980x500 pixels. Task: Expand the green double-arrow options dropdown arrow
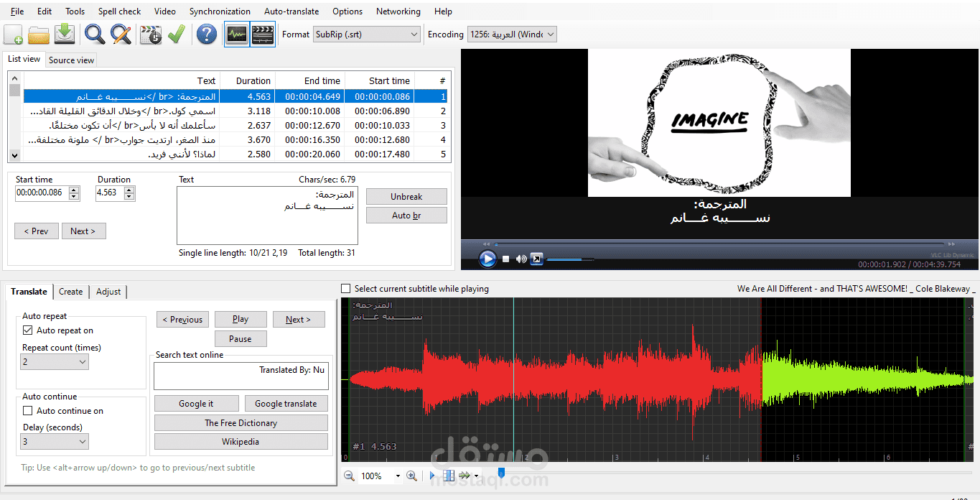click(476, 476)
